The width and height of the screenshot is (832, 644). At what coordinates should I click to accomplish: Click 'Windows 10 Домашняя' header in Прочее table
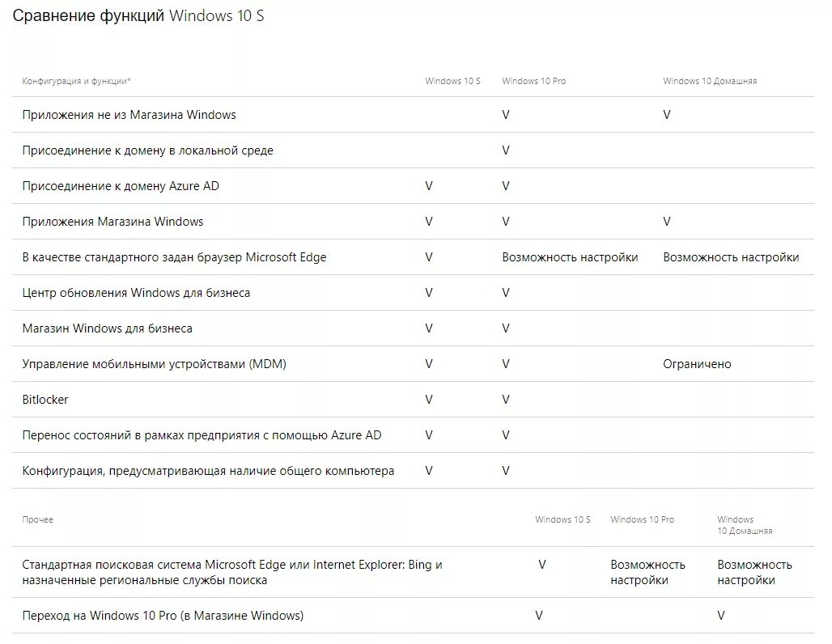coord(745,525)
